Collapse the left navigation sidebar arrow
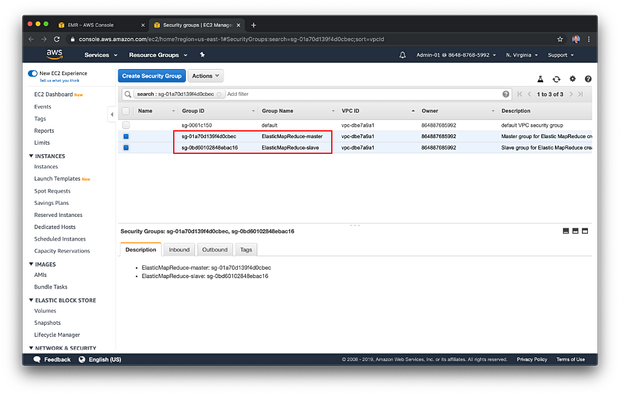This screenshot has width=620, height=395. click(112, 114)
